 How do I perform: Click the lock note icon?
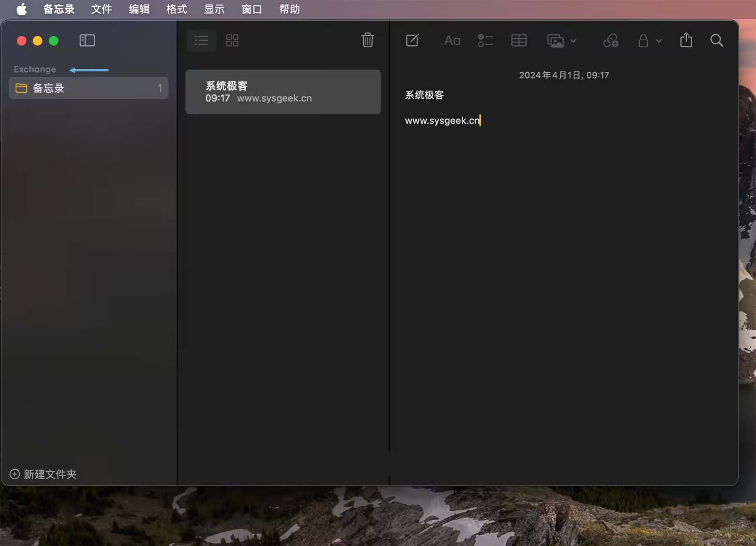pos(643,41)
